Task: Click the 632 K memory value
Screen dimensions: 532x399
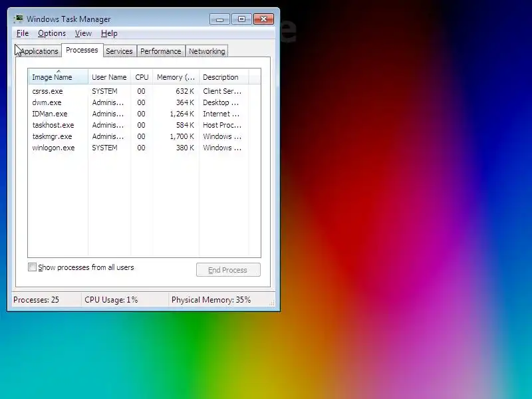Action: point(185,91)
